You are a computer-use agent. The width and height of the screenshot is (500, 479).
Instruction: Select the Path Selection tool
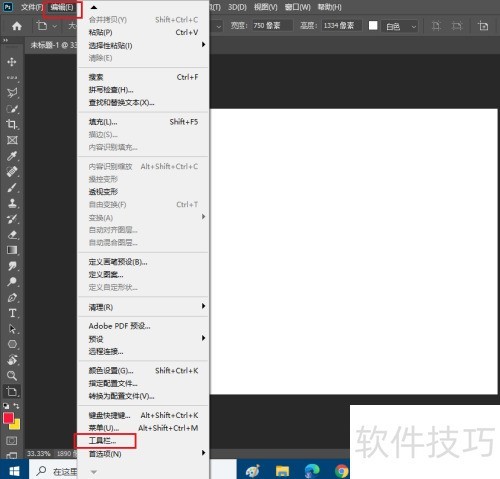[12, 329]
